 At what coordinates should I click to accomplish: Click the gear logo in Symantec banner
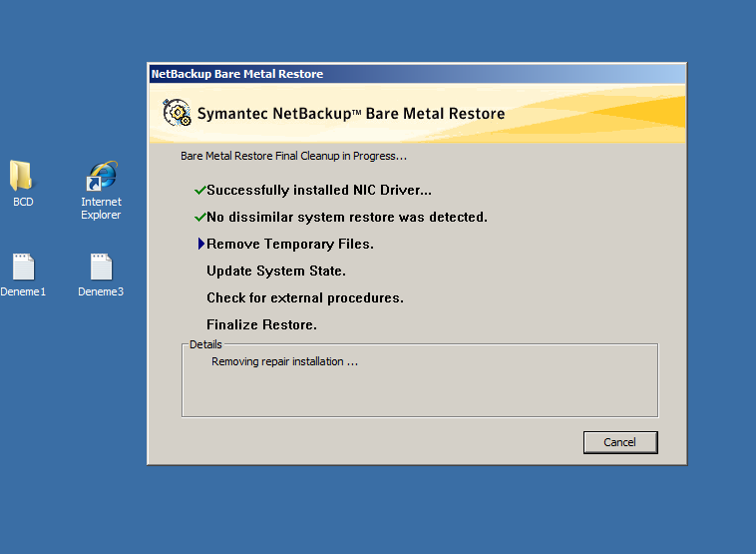177,113
